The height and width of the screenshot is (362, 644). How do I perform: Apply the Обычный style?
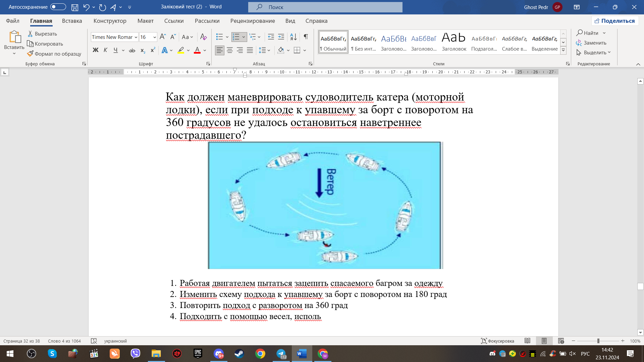tap(333, 42)
